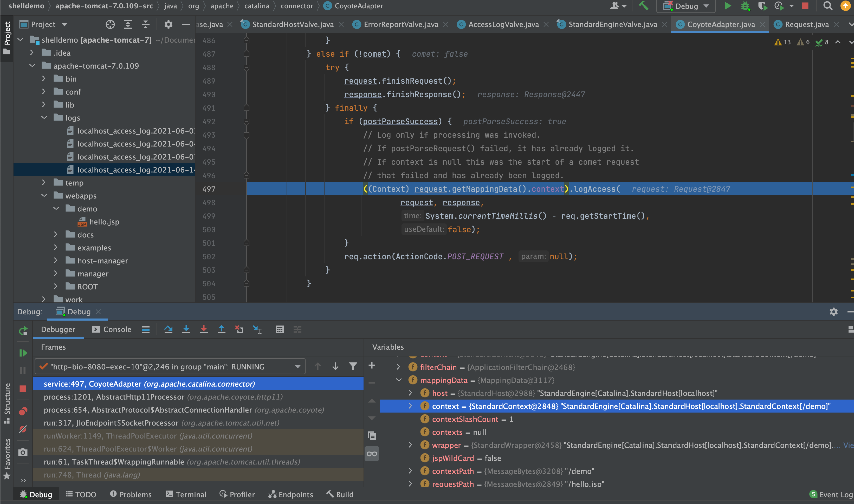Image resolution: width=854 pixels, height=504 pixels.
Task: Select Opened File locate icon in Project panel
Action: point(110,24)
